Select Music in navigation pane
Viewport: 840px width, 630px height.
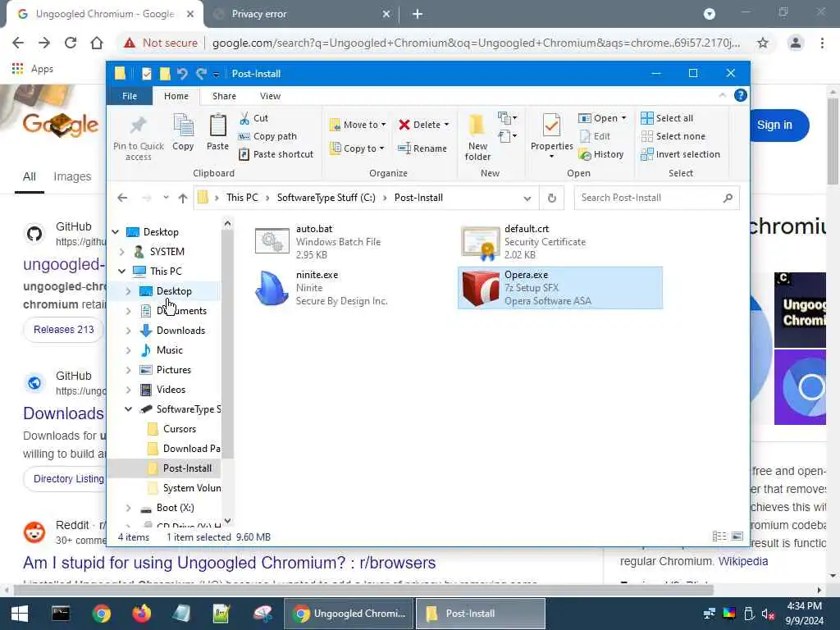point(169,349)
